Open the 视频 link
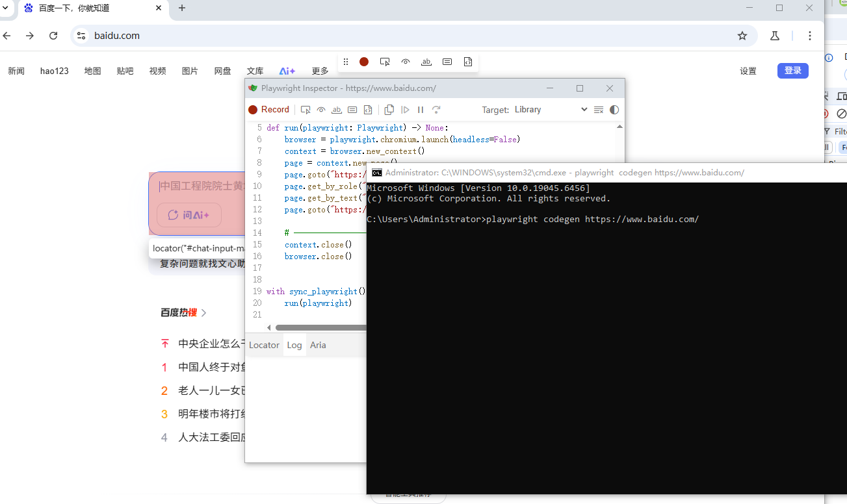This screenshot has height=504, width=847. coord(157,71)
